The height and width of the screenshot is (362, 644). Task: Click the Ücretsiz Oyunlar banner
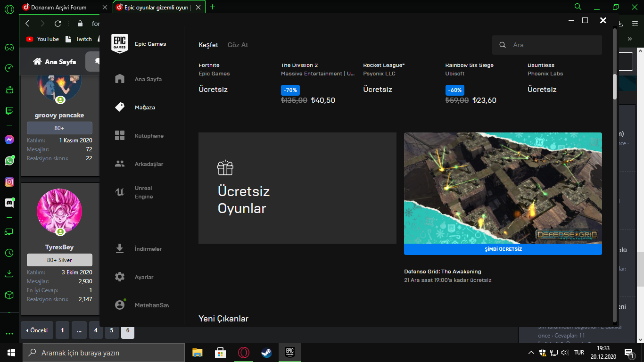tap(297, 188)
